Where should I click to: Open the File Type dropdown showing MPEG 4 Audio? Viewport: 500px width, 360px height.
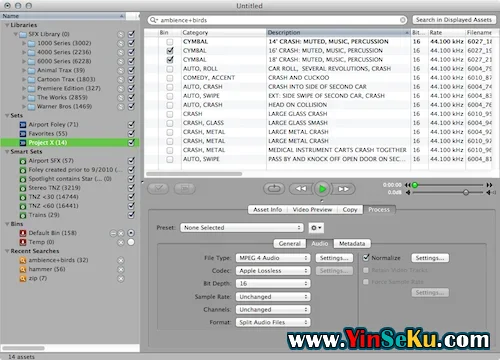[x=273, y=258]
